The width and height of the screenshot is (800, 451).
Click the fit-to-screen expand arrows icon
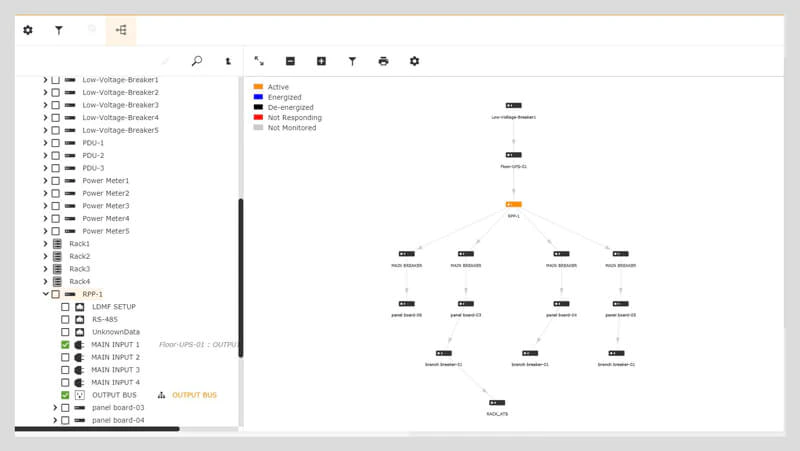pos(259,61)
